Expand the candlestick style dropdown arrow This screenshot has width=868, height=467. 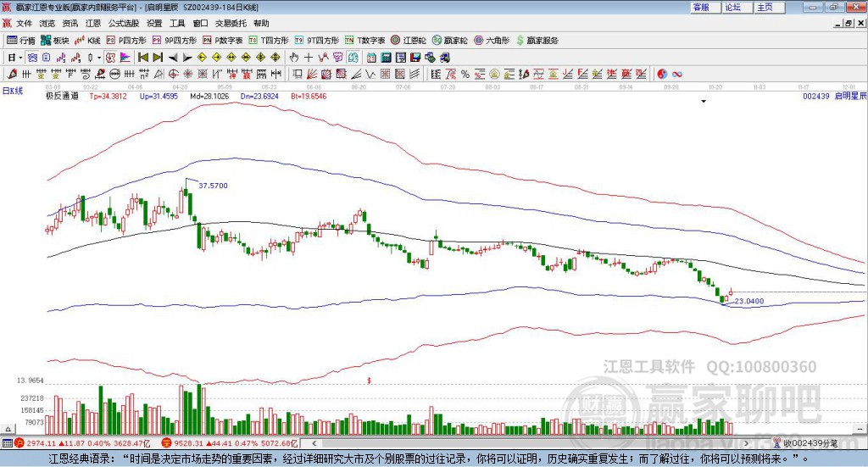tap(99, 58)
